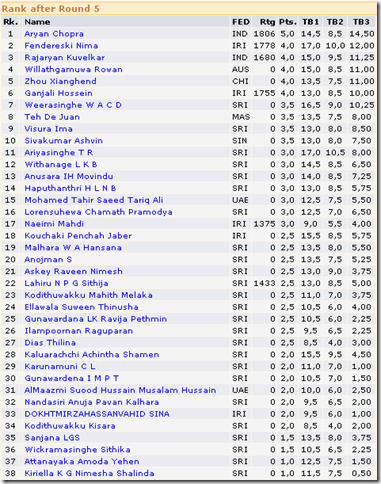Screen dimensions: 381x484
Task: Click Ilampoornan Raguparan's name
Action: 79,331
